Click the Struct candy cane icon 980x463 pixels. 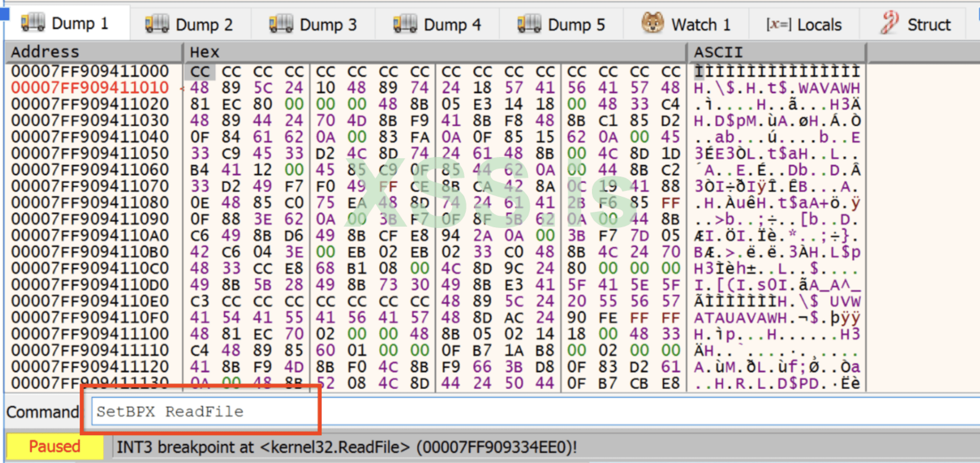click(889, 23)
